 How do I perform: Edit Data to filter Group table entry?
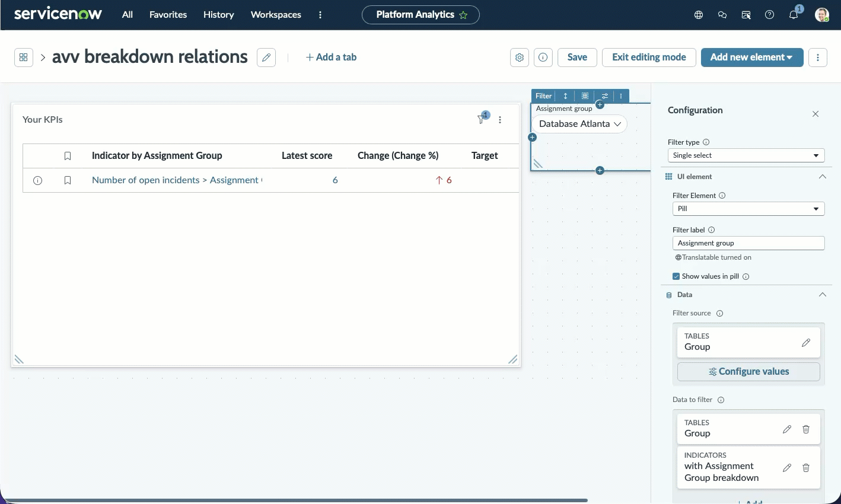pos(787,429)
